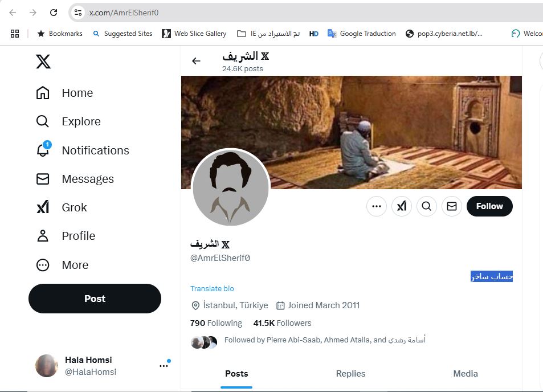
Task: Send a message using envelope icon
Action: point(452,206)
